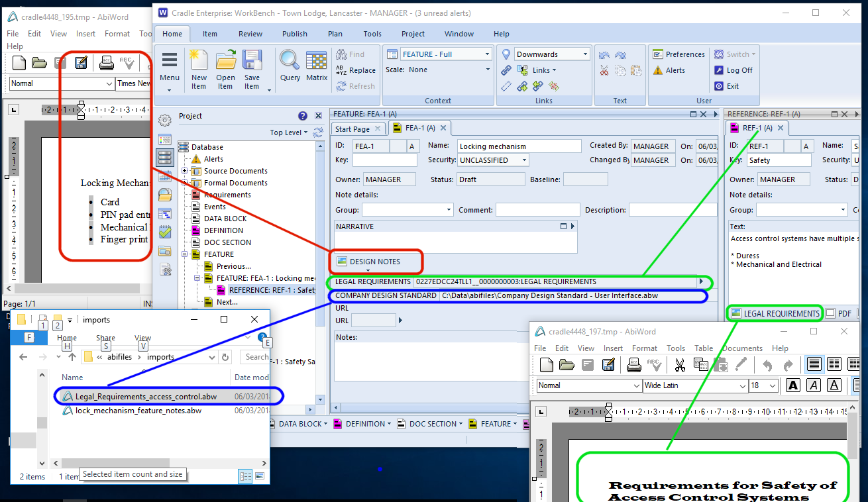Click Print icon in cradle4448_197 AbiWord toolbar
This screenshot has height=502, width=868.
click(634, 365)
